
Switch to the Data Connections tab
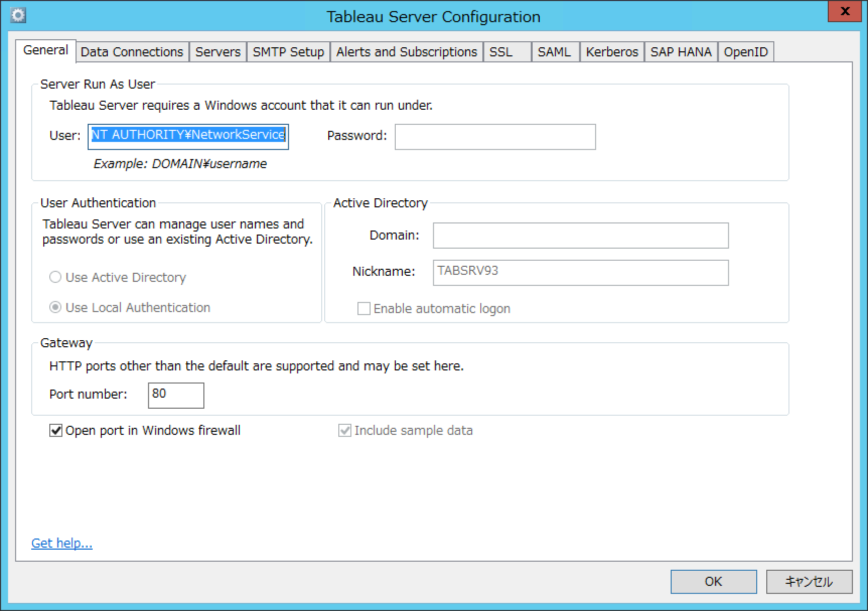[131, 51]
